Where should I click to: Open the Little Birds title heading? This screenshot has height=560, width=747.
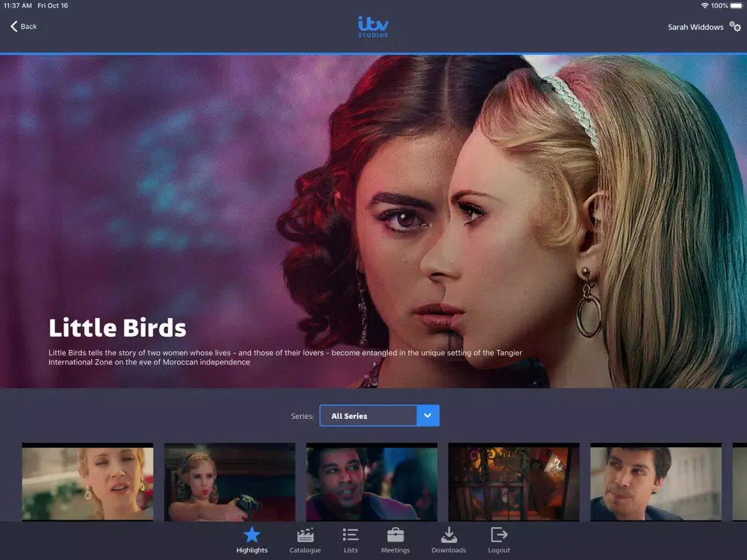click(117, 328)
